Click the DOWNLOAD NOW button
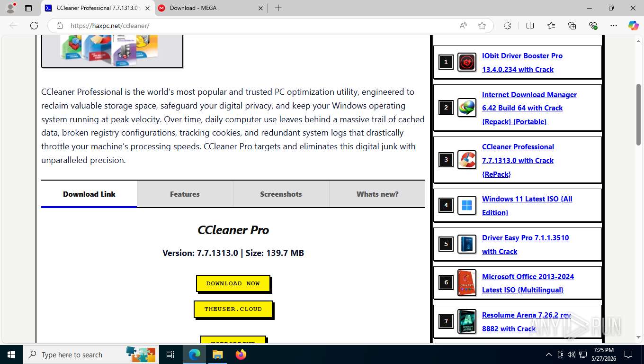 tap(233, 283)
